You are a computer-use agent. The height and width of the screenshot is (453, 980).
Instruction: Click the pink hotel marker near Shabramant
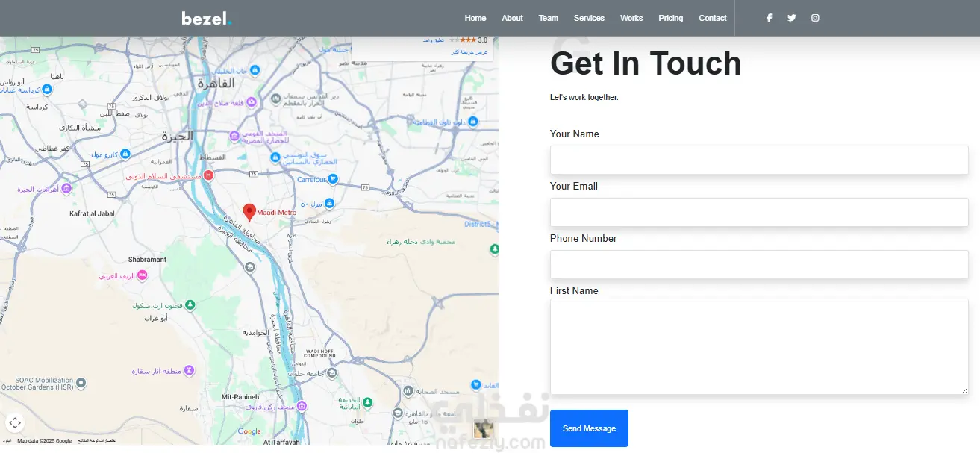click(143, 275)
